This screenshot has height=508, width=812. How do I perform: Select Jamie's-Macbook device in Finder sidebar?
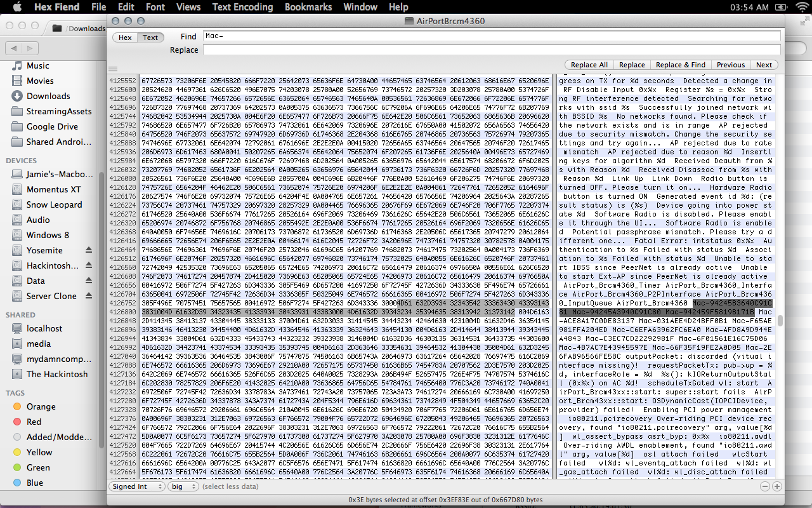coord(58,174)
